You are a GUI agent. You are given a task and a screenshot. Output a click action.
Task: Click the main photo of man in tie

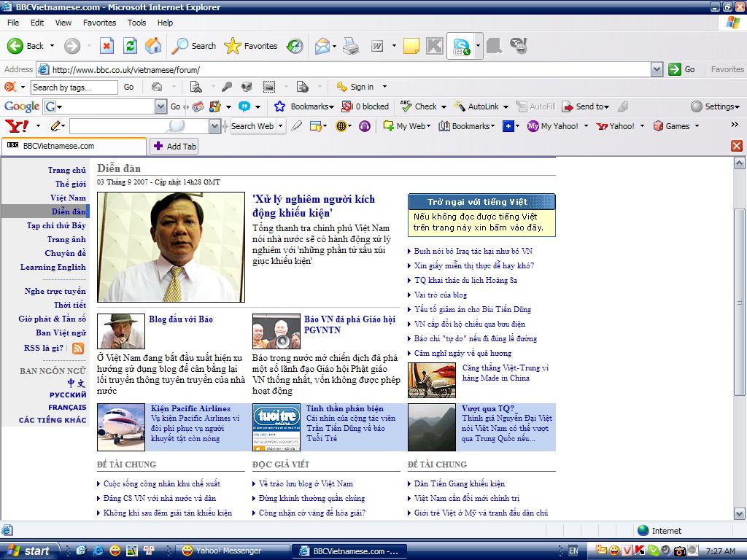(171, 247)
